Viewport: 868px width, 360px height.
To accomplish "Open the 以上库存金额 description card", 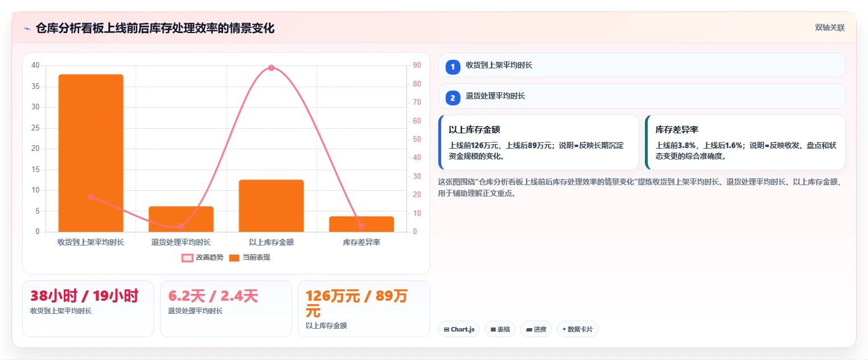I will click(x=538, y=142).
